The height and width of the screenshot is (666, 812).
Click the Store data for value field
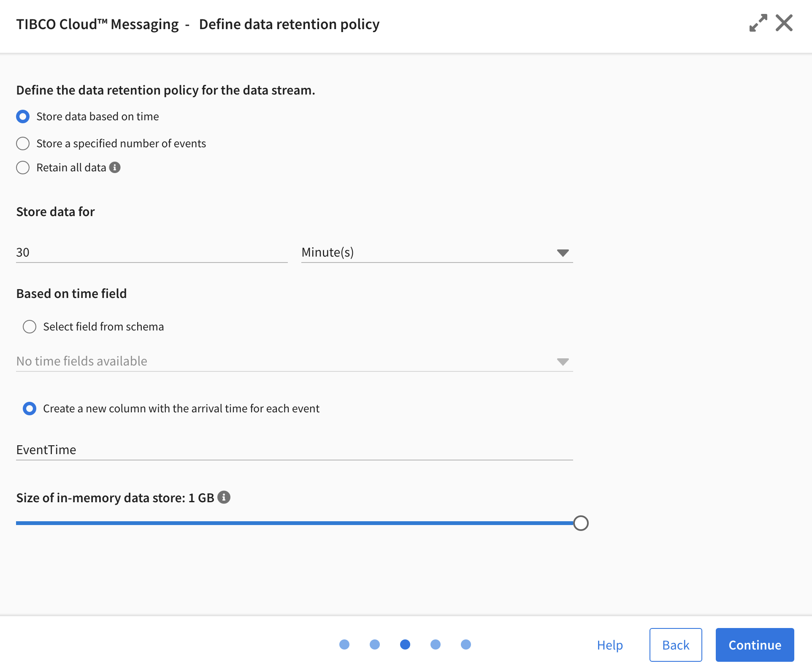point(152,252)
